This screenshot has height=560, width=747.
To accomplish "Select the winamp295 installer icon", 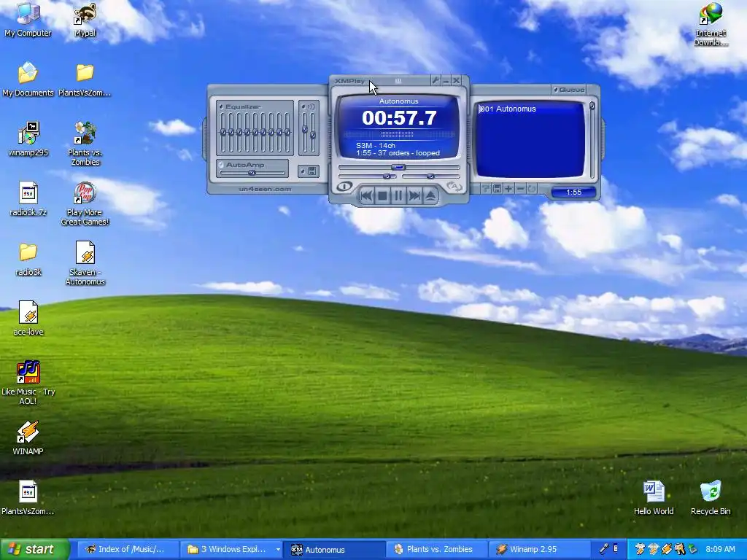I will click(28, 139).
